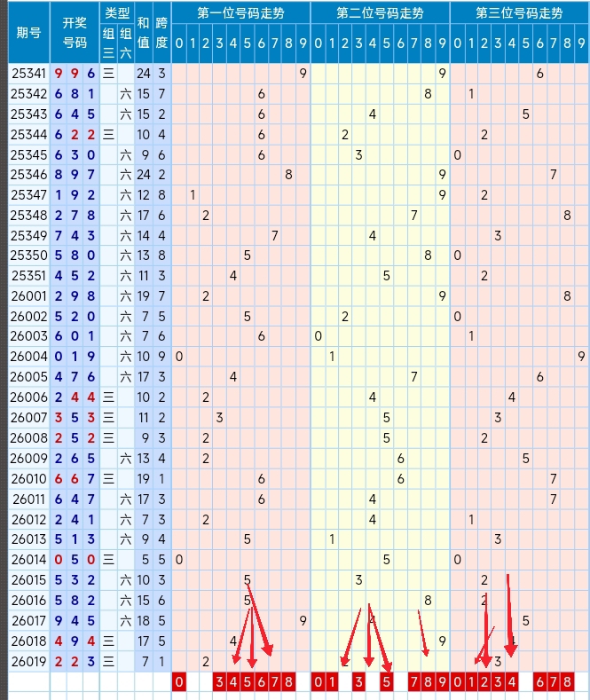590x700 pixels.
Task: Choose red box 1 under second-position trend
Action: 331,682
